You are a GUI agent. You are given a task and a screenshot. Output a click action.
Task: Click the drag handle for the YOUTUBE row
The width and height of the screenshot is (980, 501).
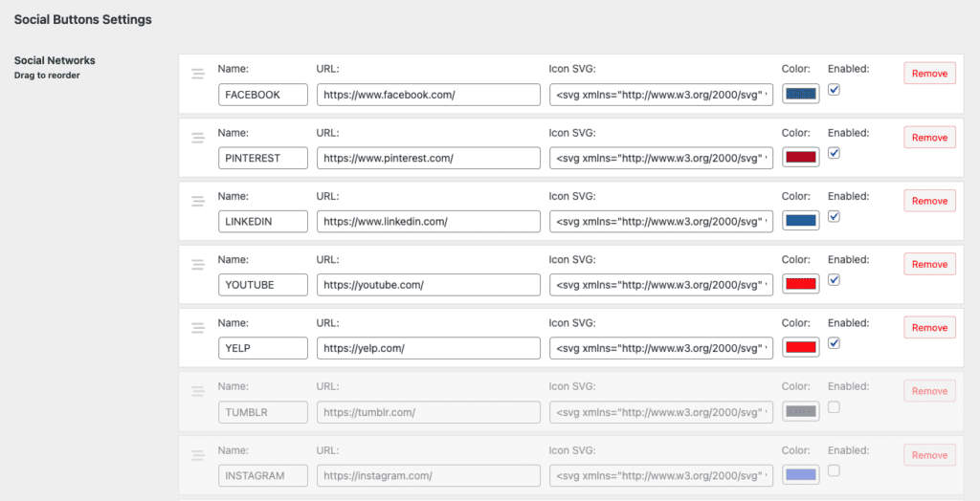point(198,265)
